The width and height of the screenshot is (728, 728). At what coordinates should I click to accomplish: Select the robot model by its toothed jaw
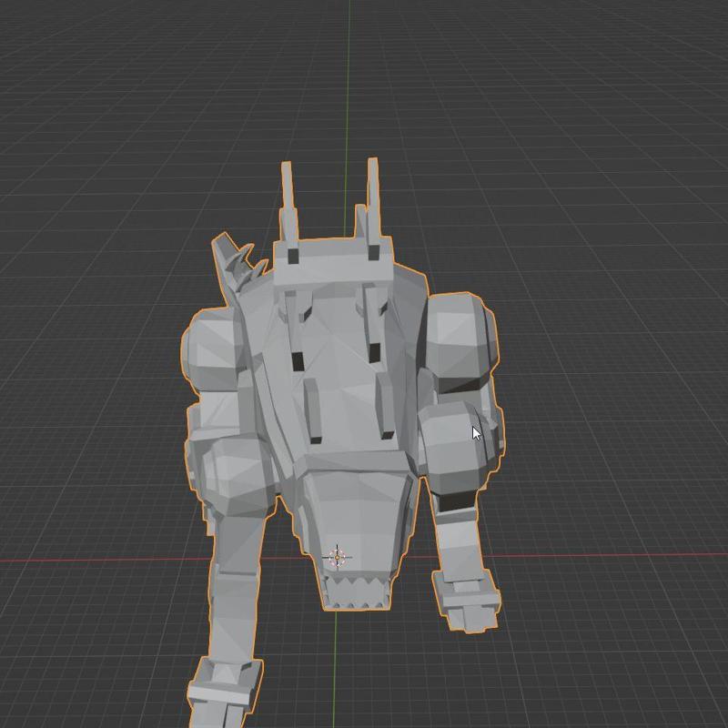click(x=358, y=592)
